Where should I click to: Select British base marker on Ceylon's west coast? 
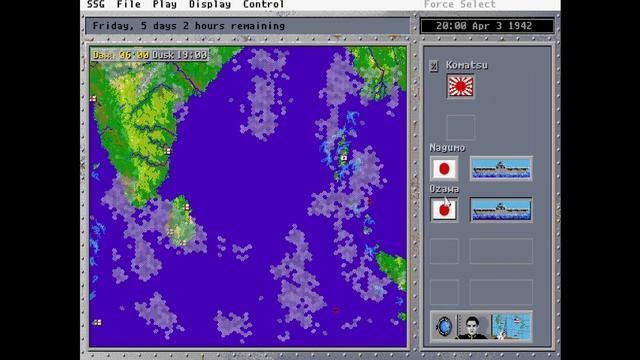(170, 232)
